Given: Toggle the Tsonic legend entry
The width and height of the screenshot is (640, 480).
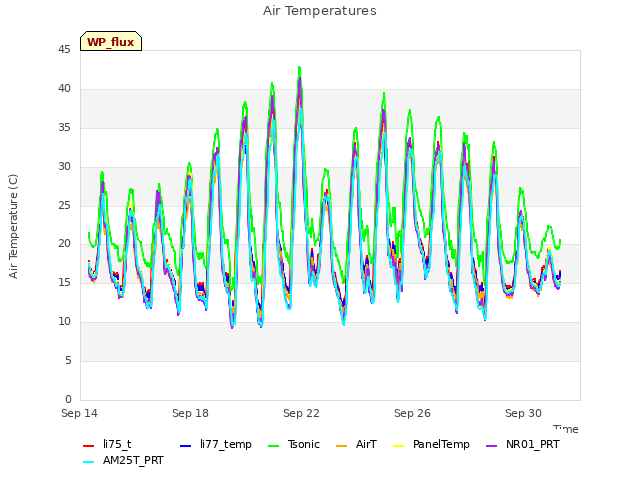Looking at the screenshot, I should (293, 444).
